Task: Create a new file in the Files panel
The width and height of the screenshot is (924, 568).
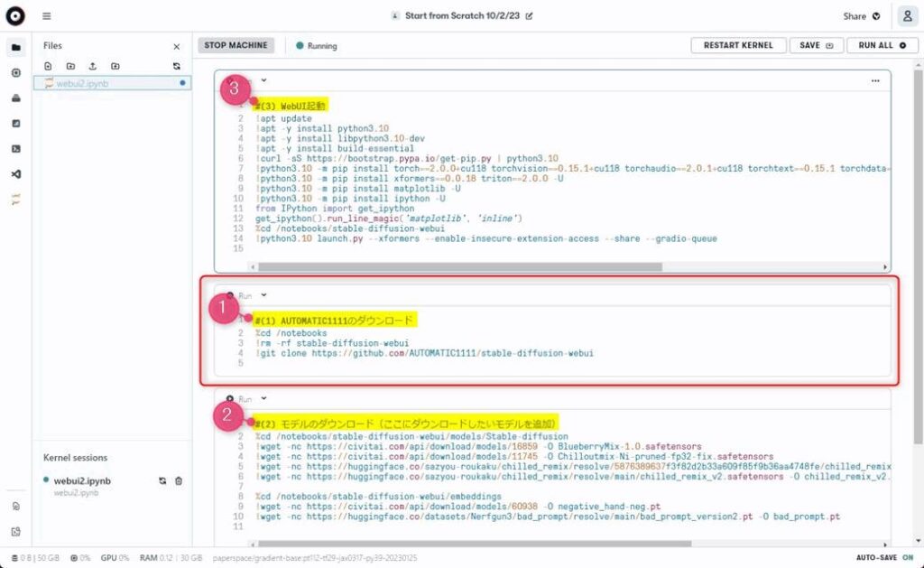Action: coord(49,66)
